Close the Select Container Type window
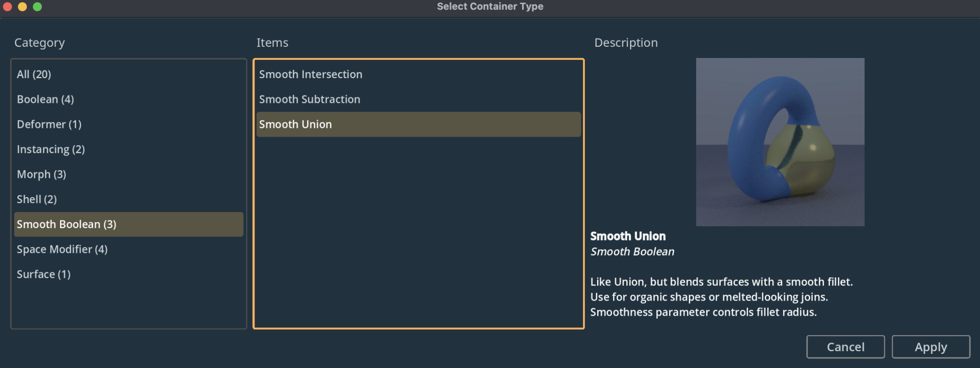The width and height of the screenshot is (980, 368). point(7,7)
